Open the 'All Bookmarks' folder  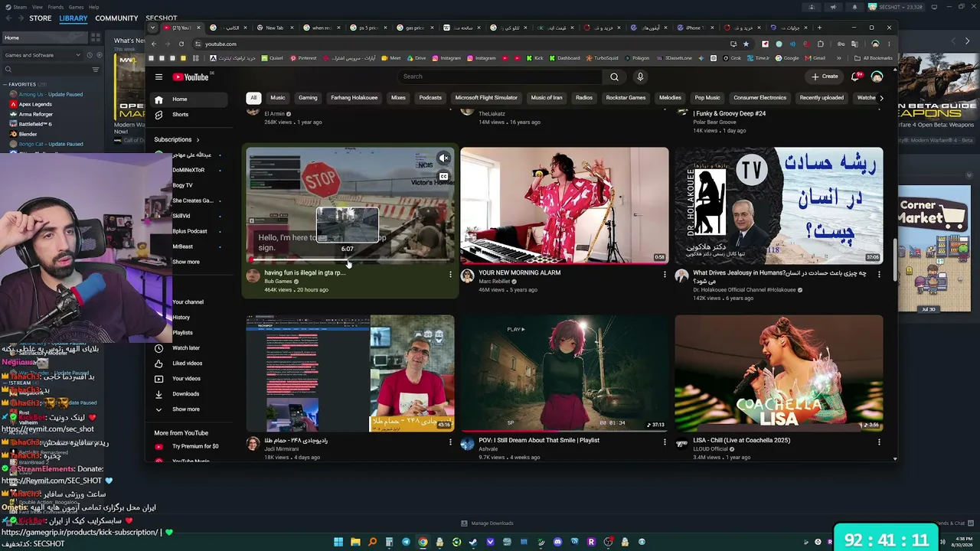point(873,58)
